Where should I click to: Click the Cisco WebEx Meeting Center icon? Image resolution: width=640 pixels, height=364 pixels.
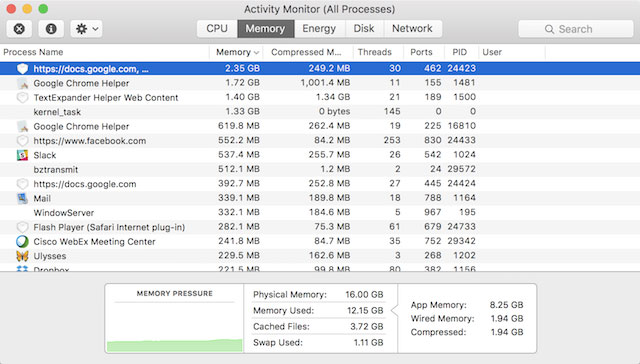tap(22, 242)
